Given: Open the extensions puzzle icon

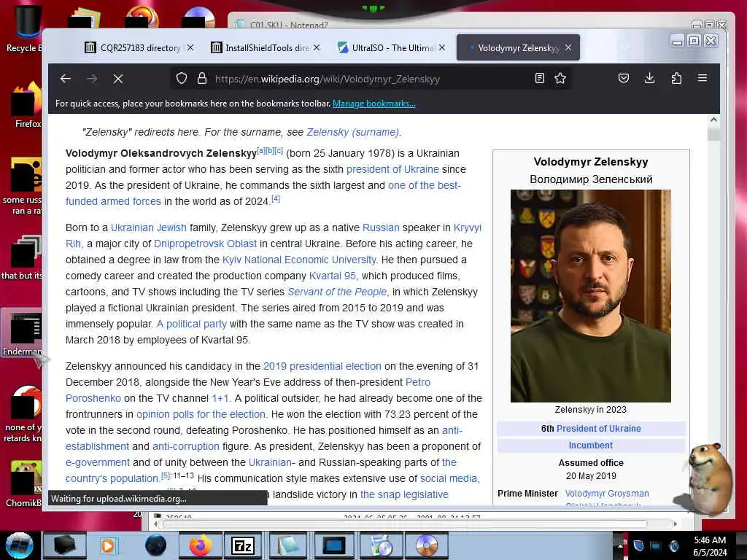Looking at the screenshot, I should 676,78.
